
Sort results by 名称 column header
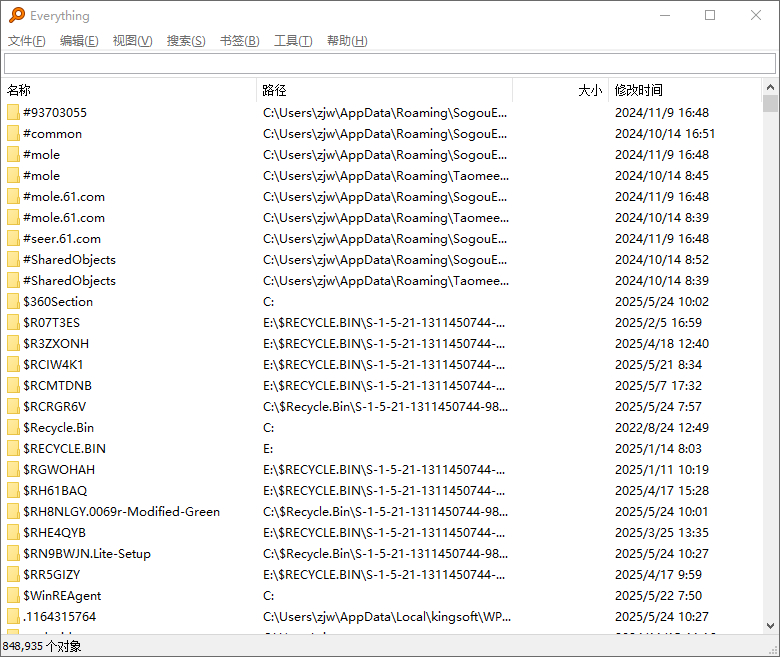coord(130,90)
